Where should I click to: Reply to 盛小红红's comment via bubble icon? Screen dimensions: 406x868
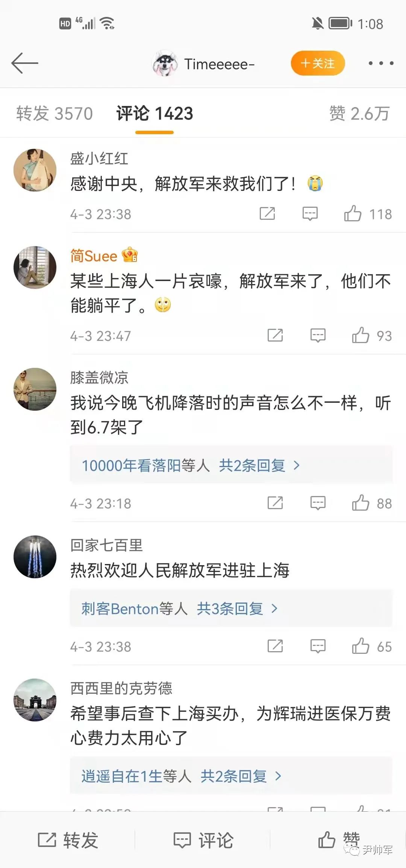310,214
